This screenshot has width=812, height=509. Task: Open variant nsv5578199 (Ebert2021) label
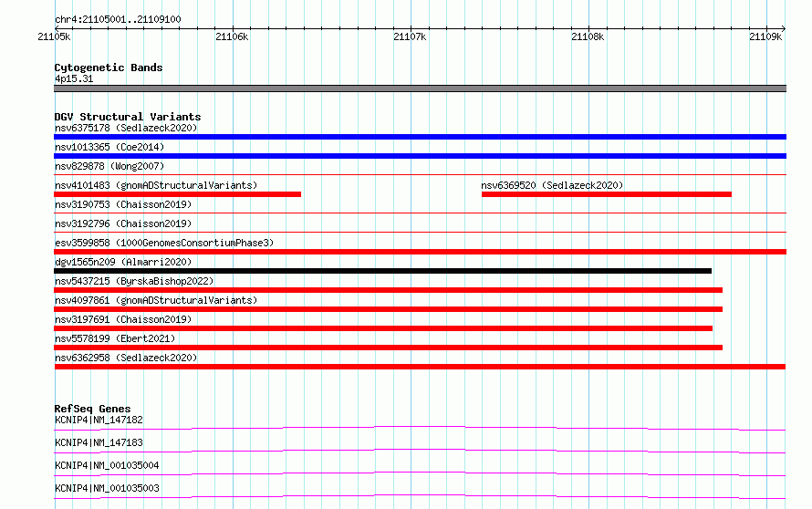click(115, 338)
